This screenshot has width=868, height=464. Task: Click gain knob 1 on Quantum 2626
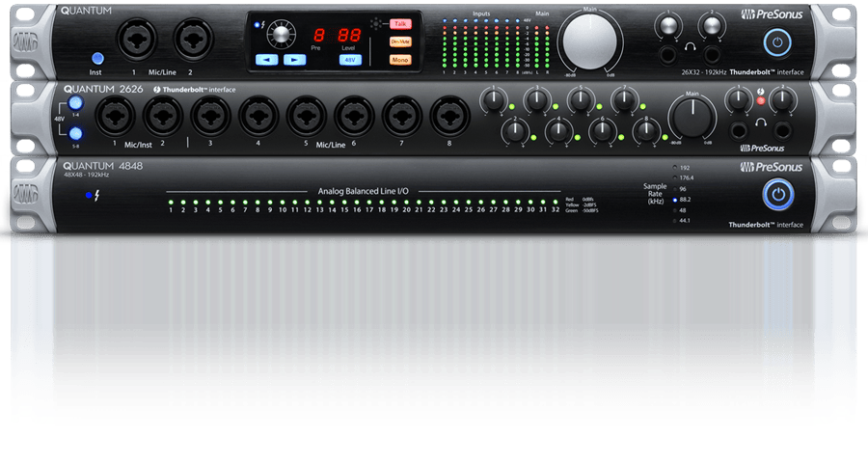[x=494, y=100]
